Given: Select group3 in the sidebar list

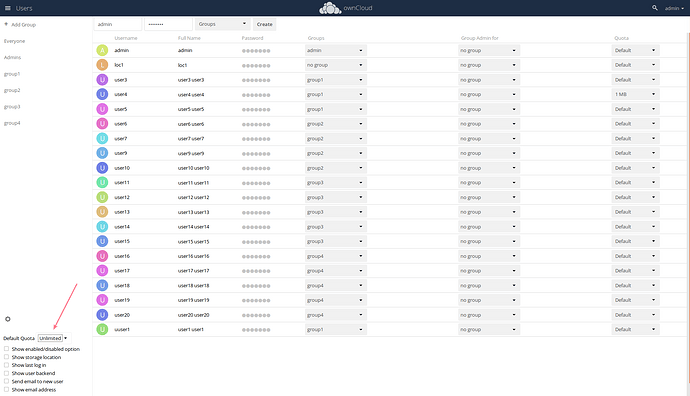Looking at the screenshot, I should (x=12, y=106).
